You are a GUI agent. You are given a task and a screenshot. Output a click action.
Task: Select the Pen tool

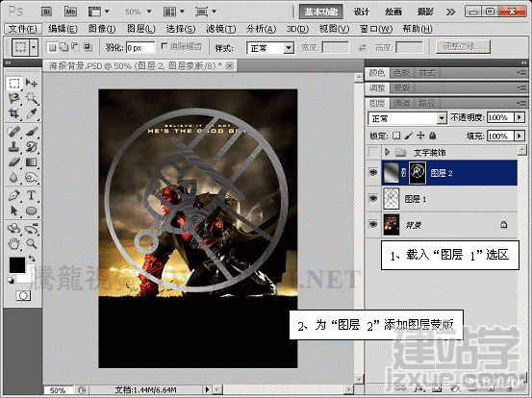coord(13,195)
